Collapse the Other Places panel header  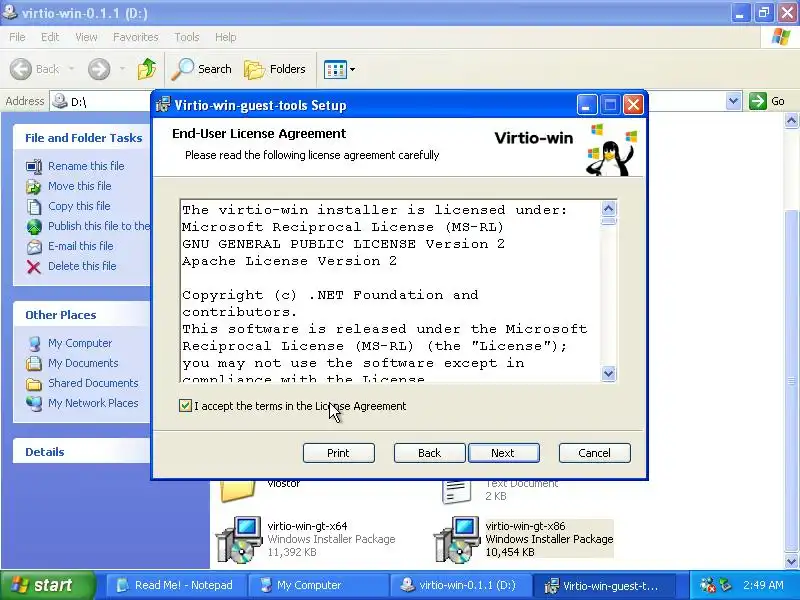point(82,315)
